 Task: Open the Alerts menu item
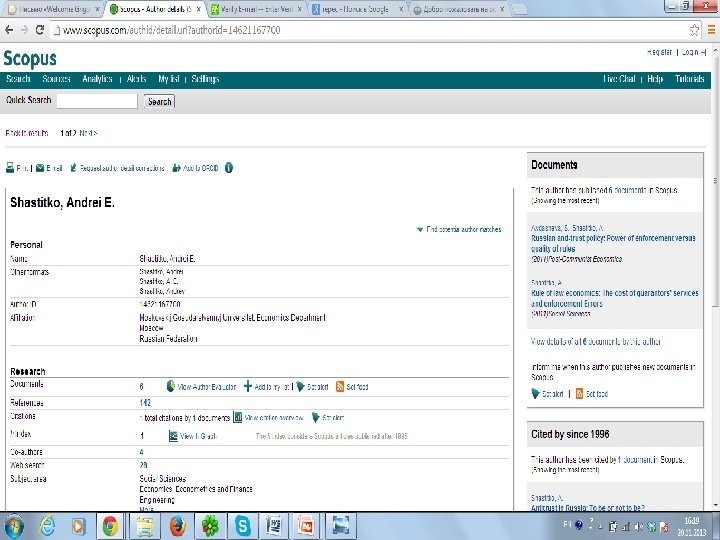[x=136, y=79]
